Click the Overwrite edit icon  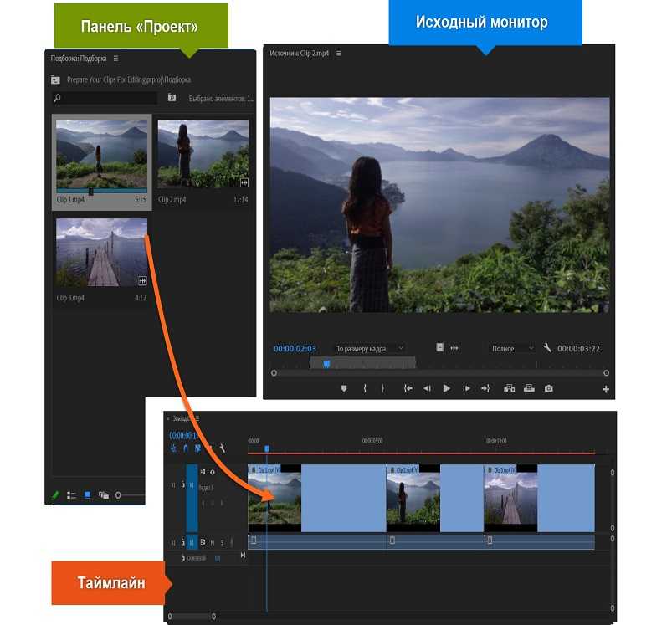click(x=529, y=388)
